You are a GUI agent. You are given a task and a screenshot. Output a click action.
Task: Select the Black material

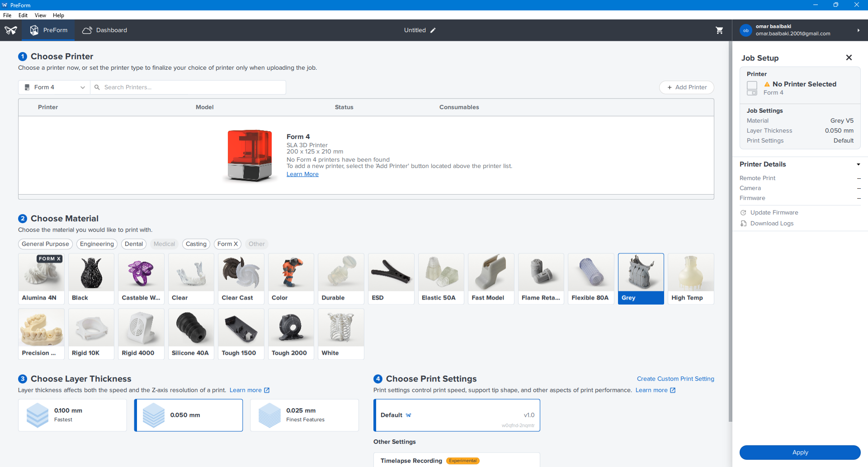pos(91,279)
